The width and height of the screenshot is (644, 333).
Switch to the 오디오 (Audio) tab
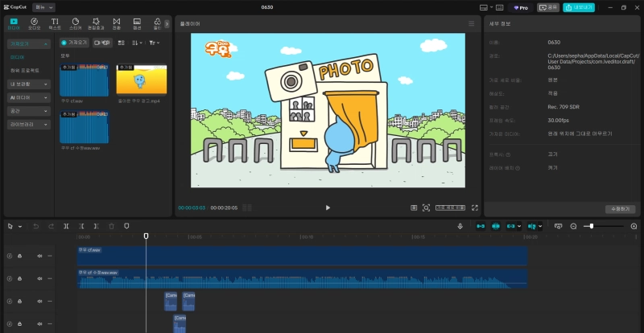click(x=34, y=23)
